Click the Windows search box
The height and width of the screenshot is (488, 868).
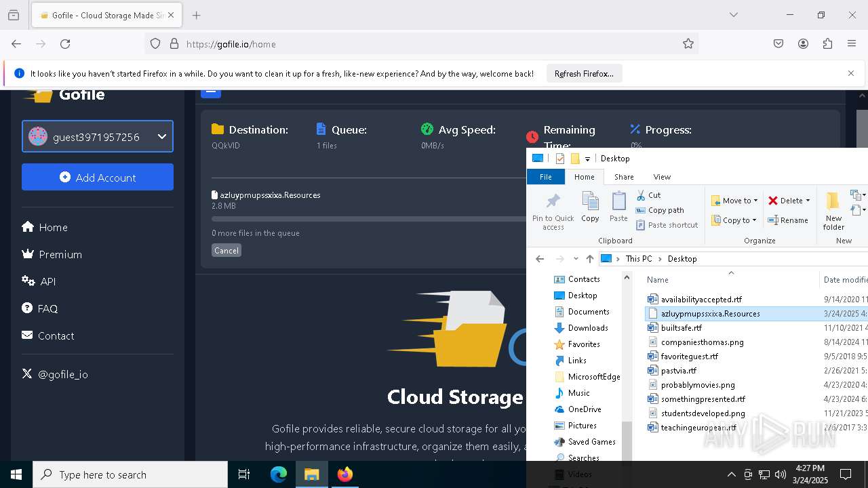coord(130,474)
